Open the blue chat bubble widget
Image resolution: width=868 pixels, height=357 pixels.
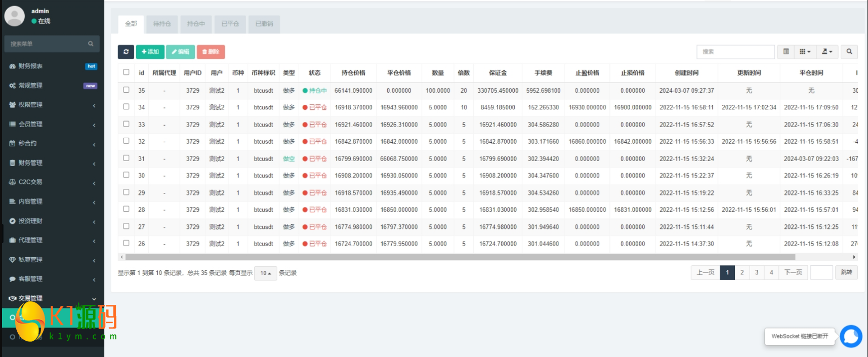tap(851, 336)
